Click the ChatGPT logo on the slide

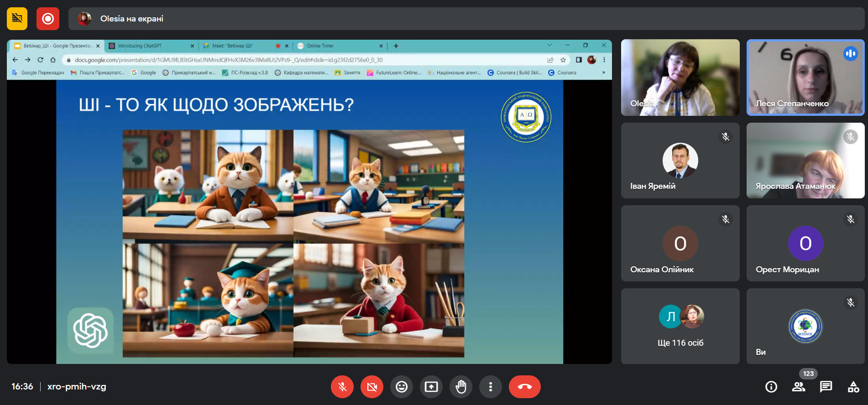(x=91, y=330)
